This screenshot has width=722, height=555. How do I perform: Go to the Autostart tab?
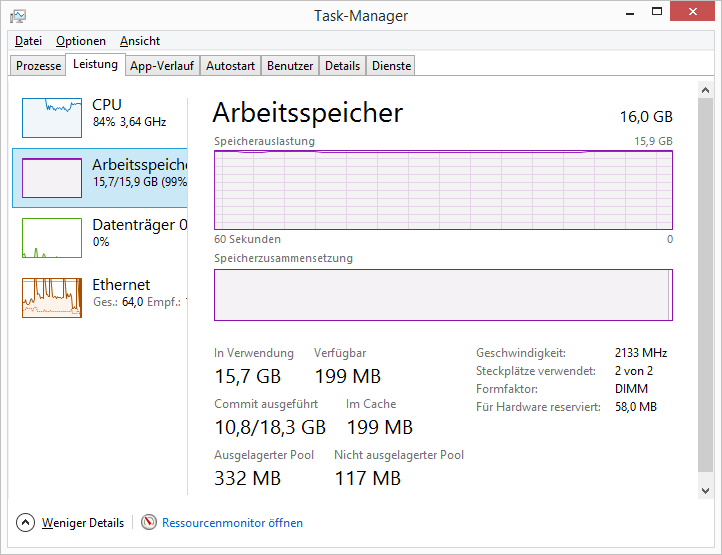point(230,66)
